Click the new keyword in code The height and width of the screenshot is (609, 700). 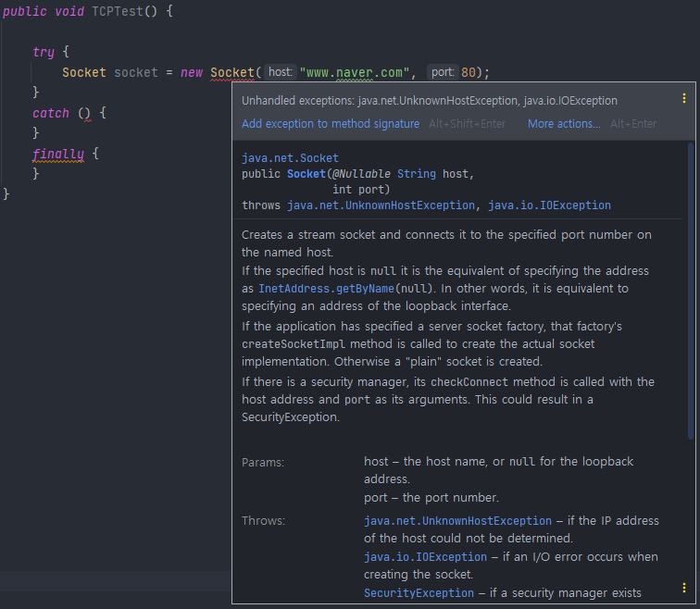(x=192, y=72)
